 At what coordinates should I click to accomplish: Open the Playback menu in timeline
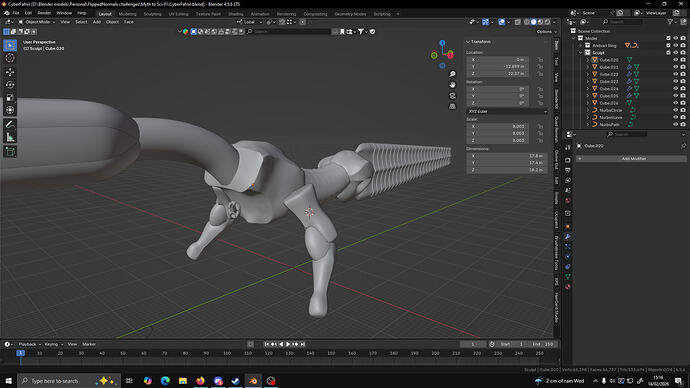pyautogui.click(x=29, y=344)
